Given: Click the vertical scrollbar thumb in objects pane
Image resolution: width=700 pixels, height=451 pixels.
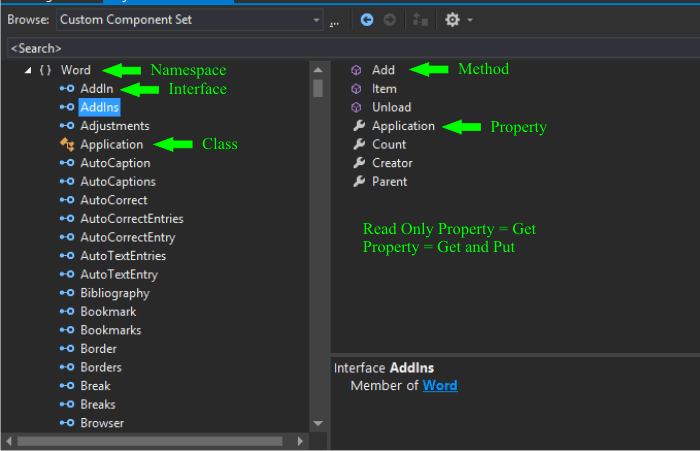Looking at the screenshot, I should point(318,88).
